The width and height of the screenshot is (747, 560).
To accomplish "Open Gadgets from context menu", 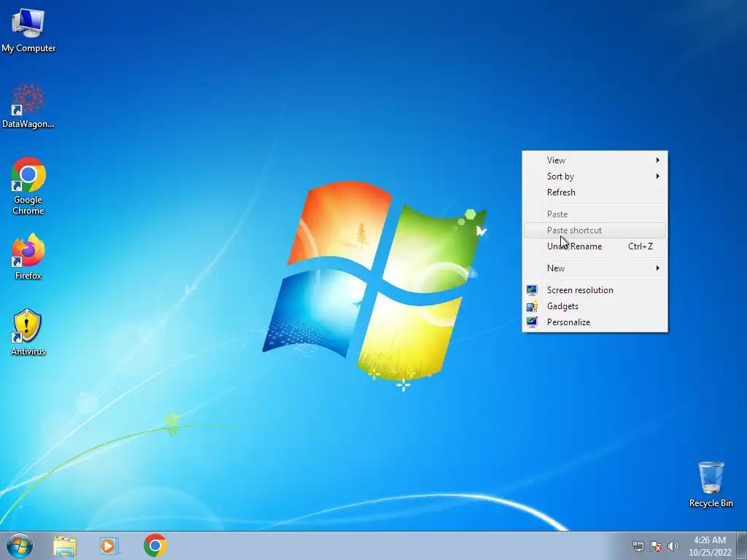I will [x=595, y=306].
